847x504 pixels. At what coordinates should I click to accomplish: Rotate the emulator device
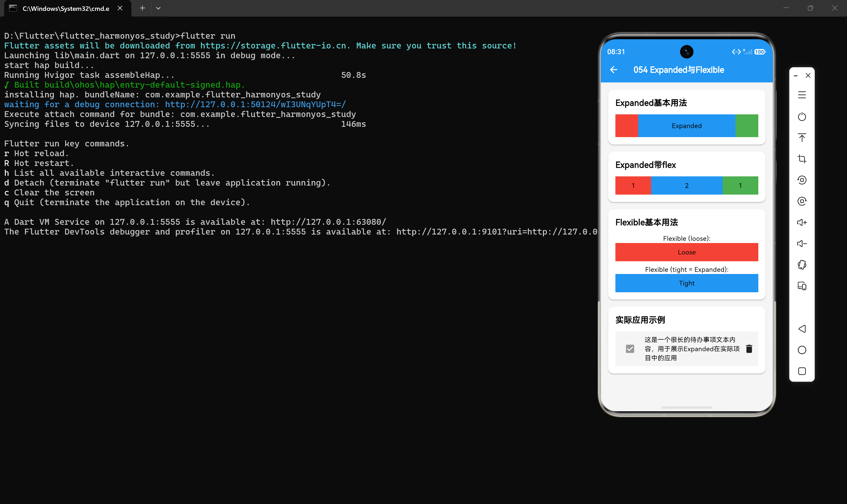802,264
